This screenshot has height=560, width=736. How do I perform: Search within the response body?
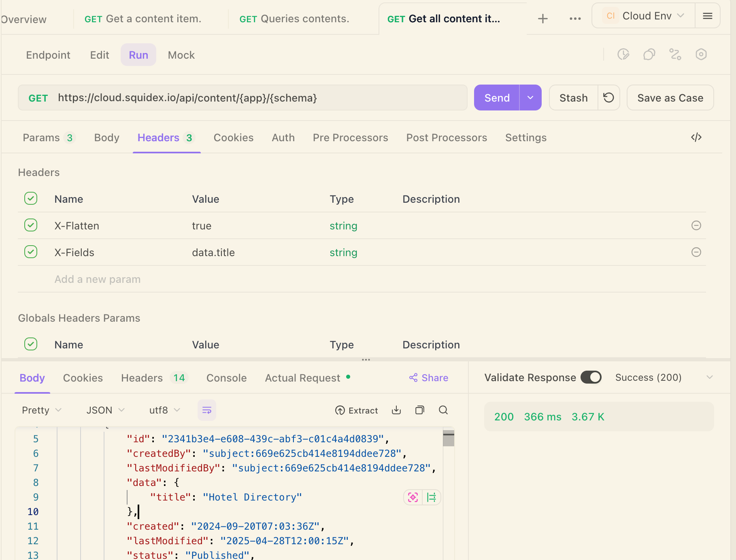point(443,410)
